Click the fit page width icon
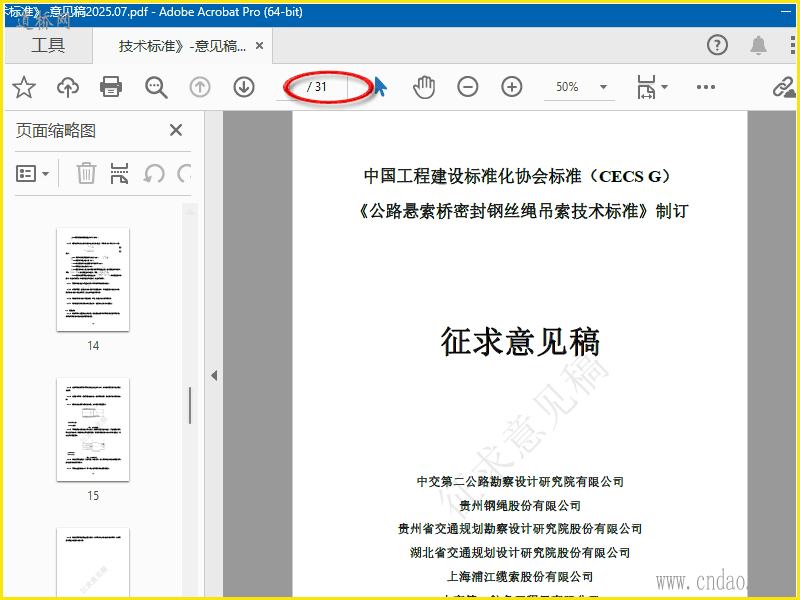This screenshot has height=600, width=800. 646,87
